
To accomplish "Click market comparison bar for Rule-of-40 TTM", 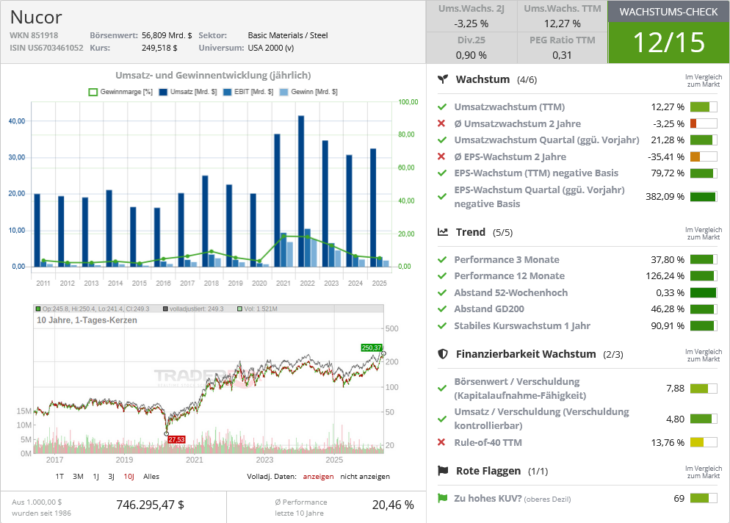I will (703, 442).
